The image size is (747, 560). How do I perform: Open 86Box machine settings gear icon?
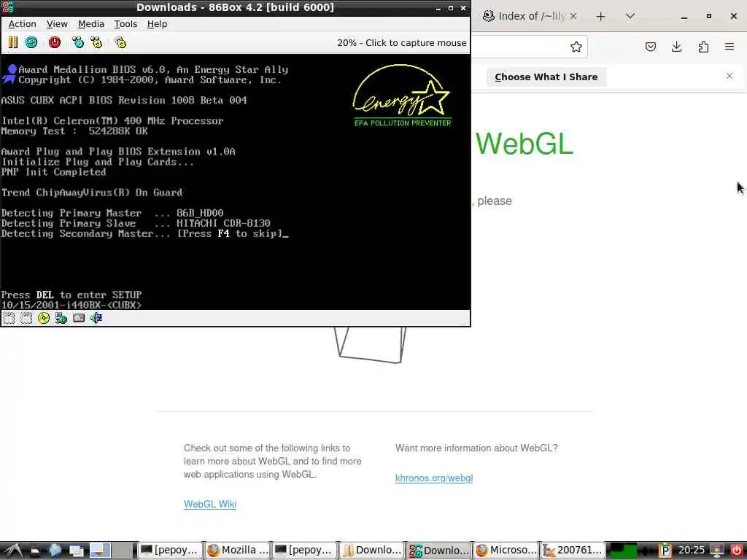coord(120,43)
